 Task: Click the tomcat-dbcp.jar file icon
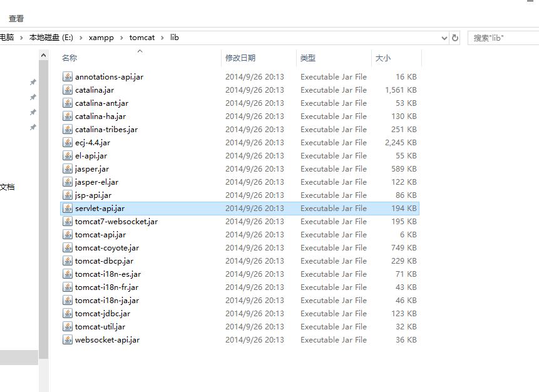68,260
